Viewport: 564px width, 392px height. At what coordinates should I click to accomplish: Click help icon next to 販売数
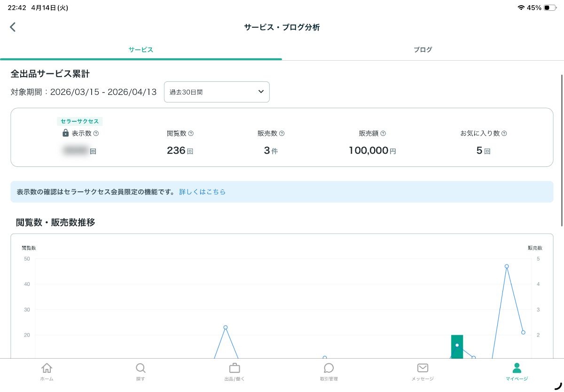(282, 133)
